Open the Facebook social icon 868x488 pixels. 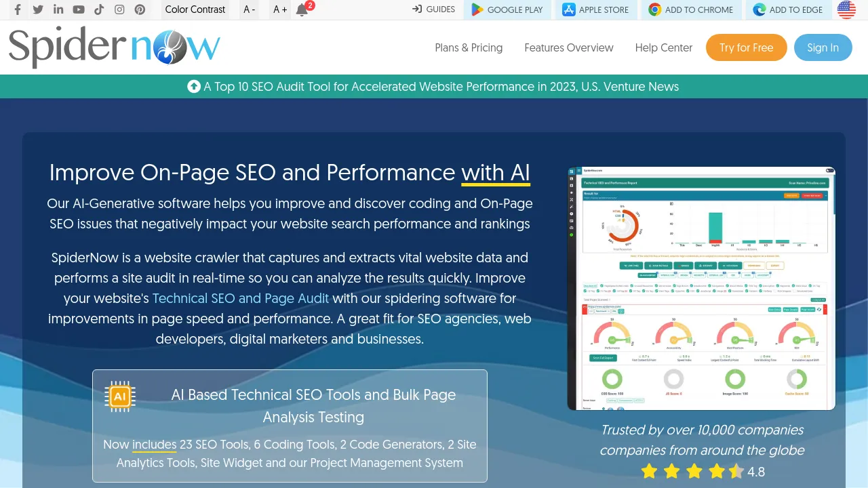click(x=18, y=9)
